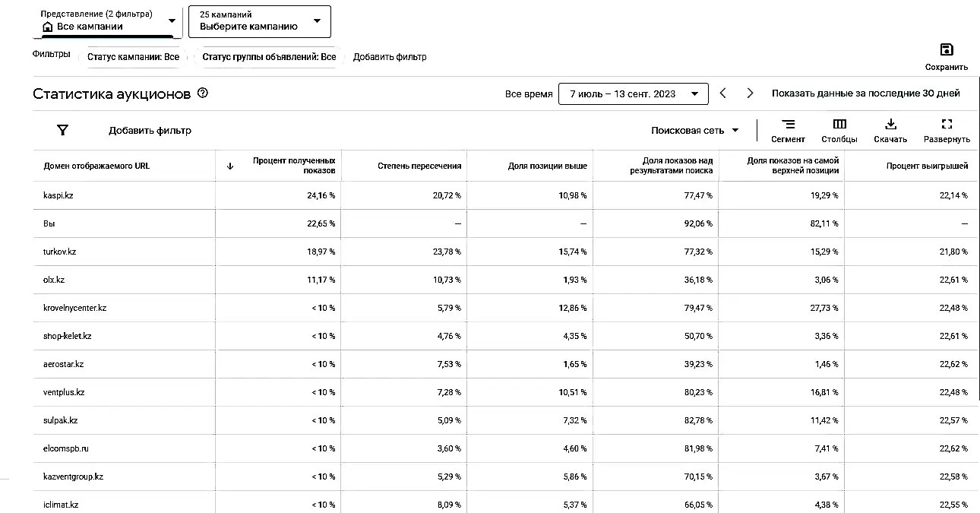Click Добавить фильтр link in top filters
Screen dimensions: 980x513
(390, 57)
